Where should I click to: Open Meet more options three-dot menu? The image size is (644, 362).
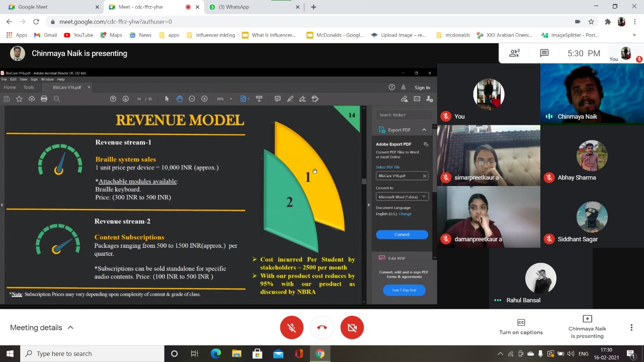631,328
